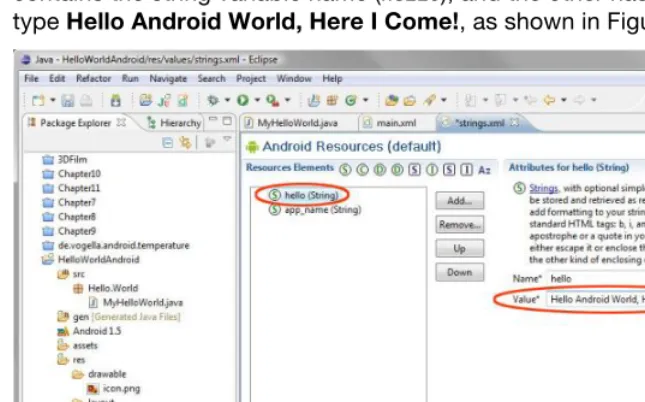This screenshot has height=402, width=645.
Task: Click the Down button
Action: [459, 272]
